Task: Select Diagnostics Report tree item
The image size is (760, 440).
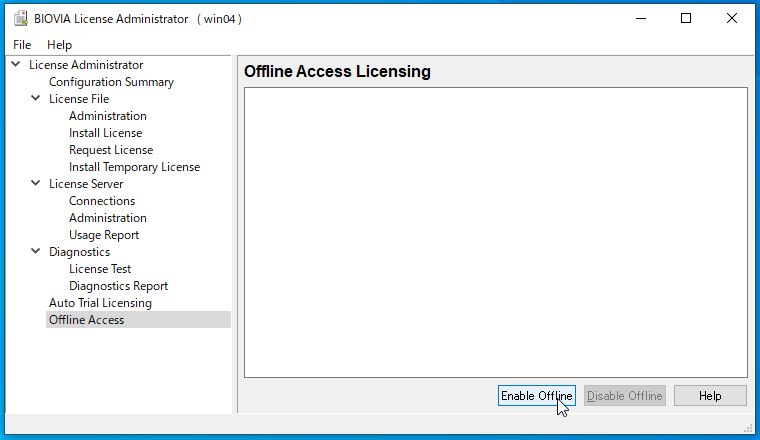Action: click(x=118, y=285)
